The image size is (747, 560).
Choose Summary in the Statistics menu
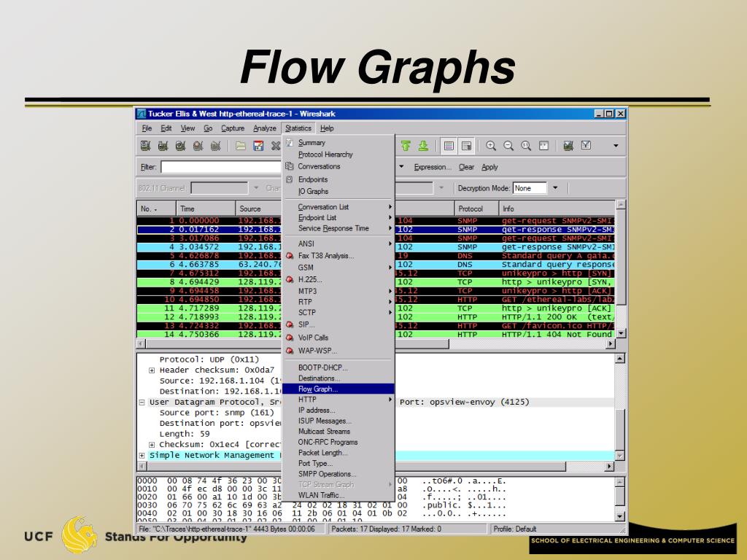[x=338, y=143]
